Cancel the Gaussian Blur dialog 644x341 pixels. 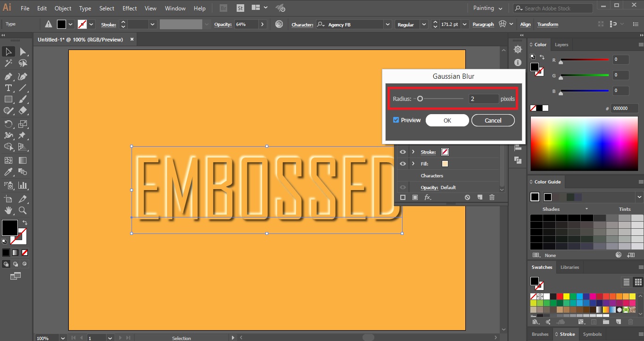pyautogui.click(x=493, y=120)
